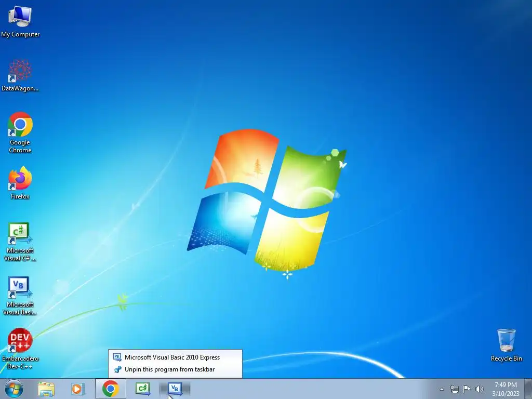Launch Microsoft Visual Basic 2010 Express from jump list
Screen dimensions: 532x399
pos(175,357)
